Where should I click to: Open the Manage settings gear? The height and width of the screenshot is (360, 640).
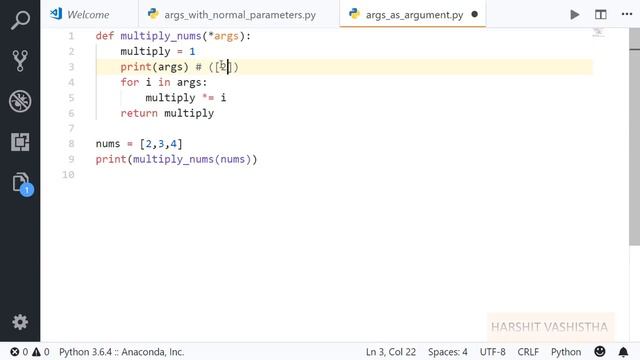(x=20, y=322)
